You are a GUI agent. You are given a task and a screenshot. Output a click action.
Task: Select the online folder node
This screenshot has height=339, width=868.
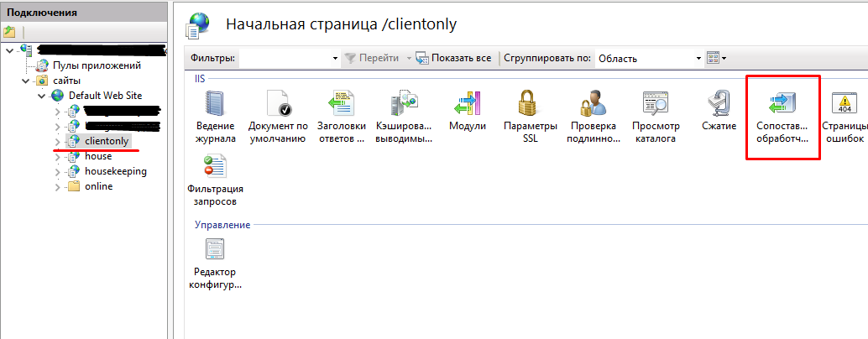click(x=98, y=186)
